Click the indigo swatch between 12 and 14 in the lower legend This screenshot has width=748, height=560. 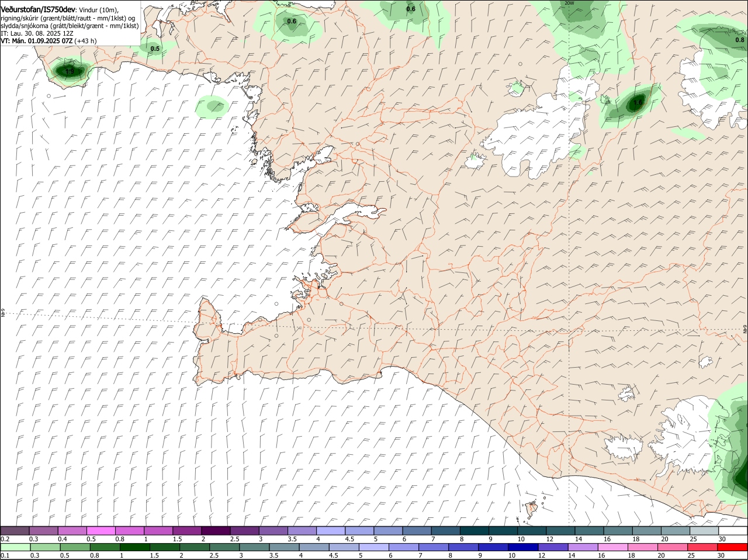click(554, 547)
